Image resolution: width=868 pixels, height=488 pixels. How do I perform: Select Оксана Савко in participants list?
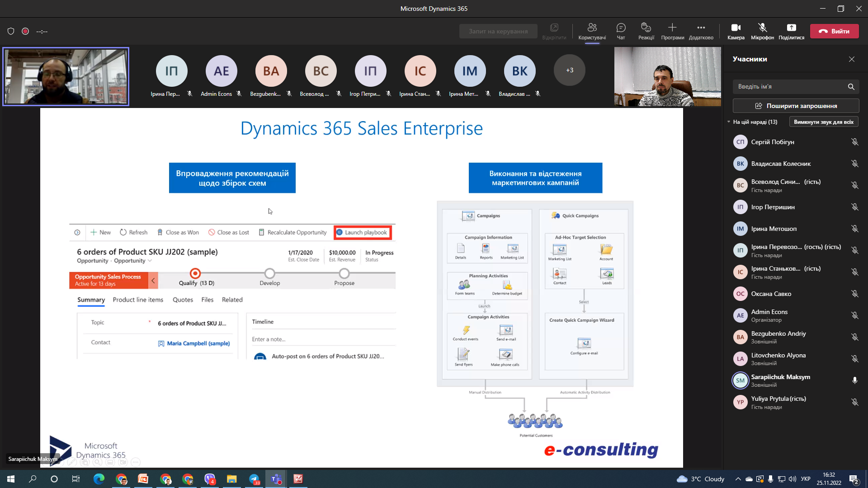click(x=771, y=294)
